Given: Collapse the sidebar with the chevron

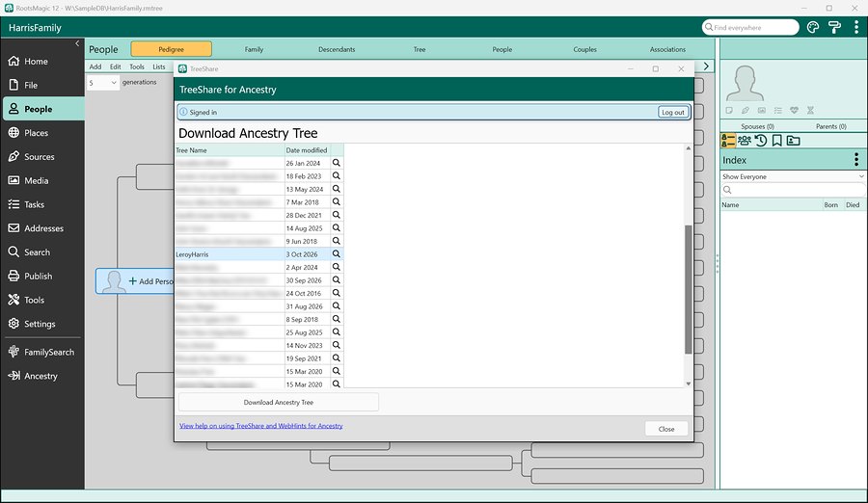Looking at the screenshot, I should coord(77,43).
